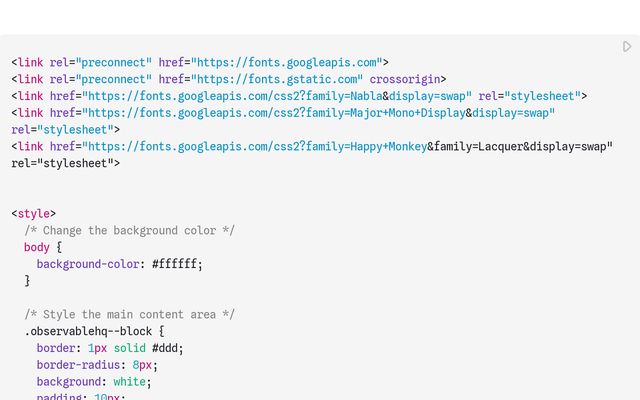Click the 'Change the background color' comment
This screenshot has width=640, height=400.
pos(129,231)
